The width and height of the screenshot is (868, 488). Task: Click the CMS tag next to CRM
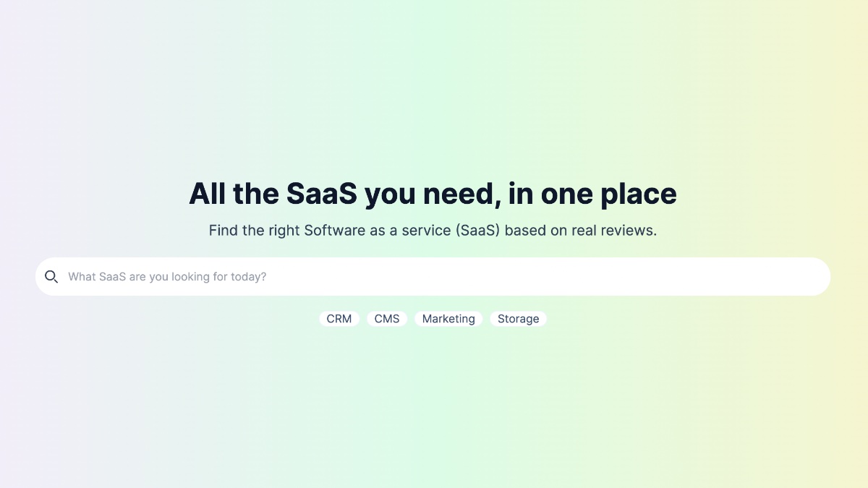click(x=387, y=318)
